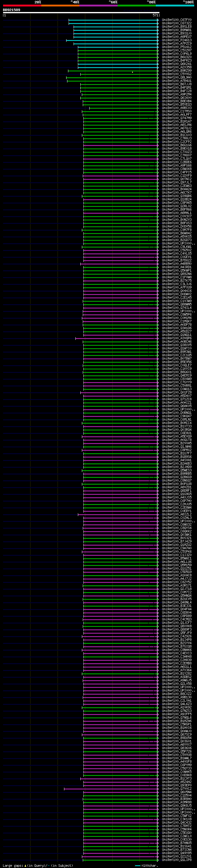
Task: Select label UniRef100_C1MQK7
Action: (x=177, y=321)
